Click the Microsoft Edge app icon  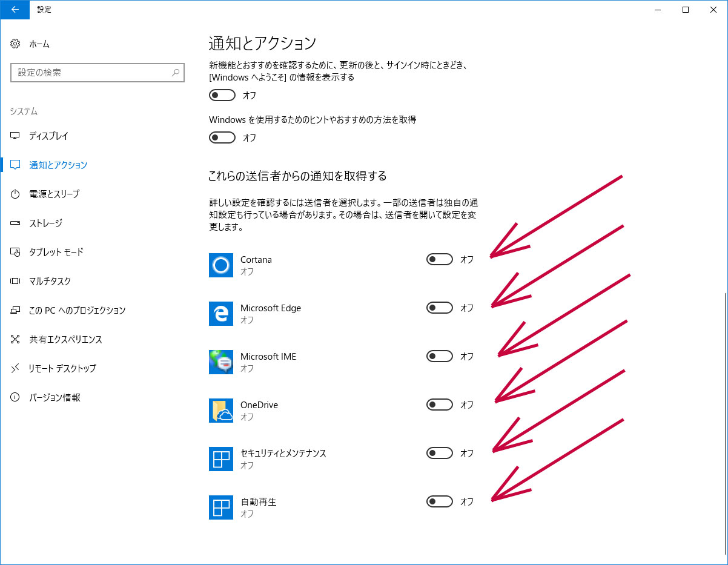[x=221, y=314]
